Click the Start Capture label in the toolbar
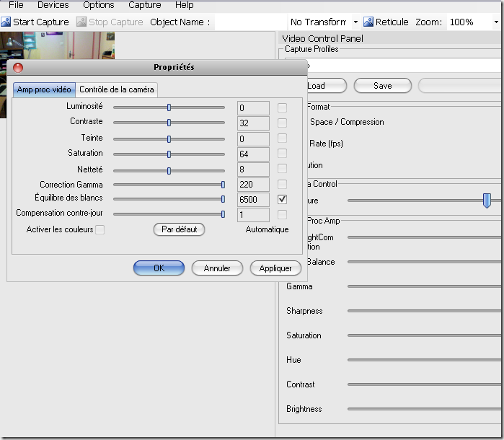This screenshot has height=440, width=504. (41, 22)
